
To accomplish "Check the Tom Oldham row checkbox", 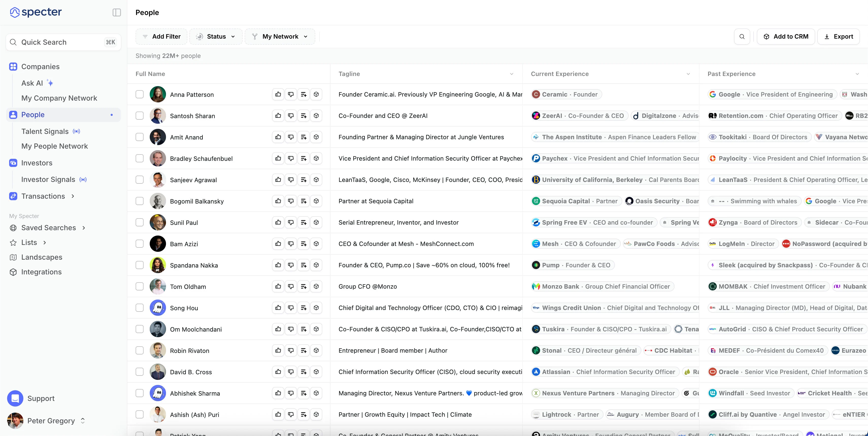I will click(x=140, y=286).
